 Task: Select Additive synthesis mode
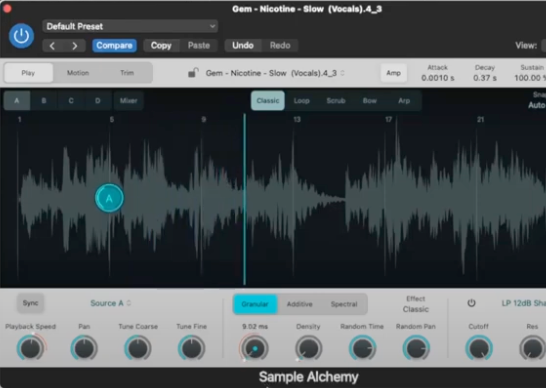pyautogui.click(x=299, y=304)
